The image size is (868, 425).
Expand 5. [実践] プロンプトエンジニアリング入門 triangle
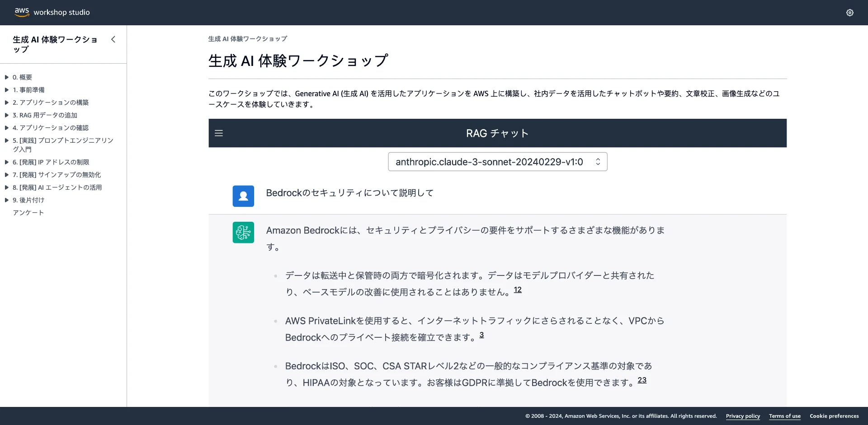coord(7,140)
